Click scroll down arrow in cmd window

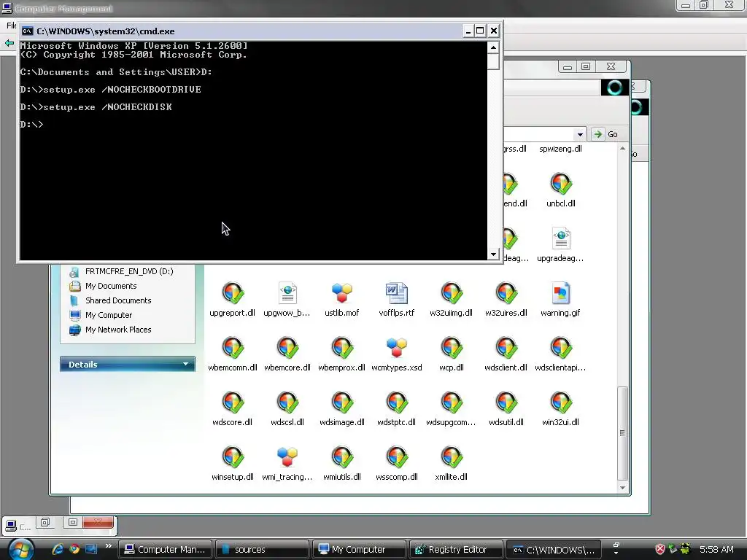(x=493, y=254)
